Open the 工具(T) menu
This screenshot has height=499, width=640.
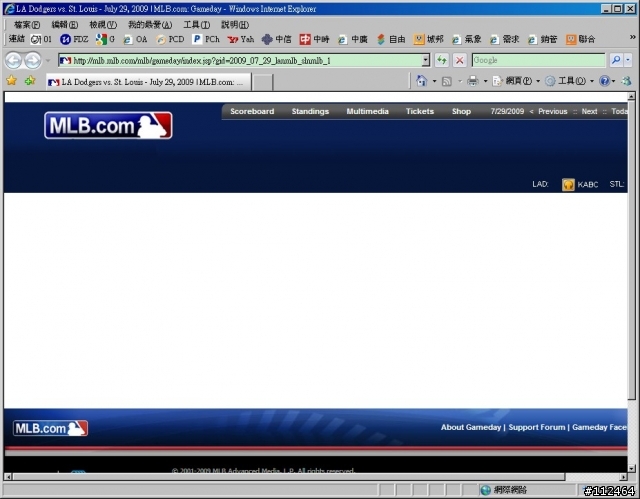pos(196,25)
